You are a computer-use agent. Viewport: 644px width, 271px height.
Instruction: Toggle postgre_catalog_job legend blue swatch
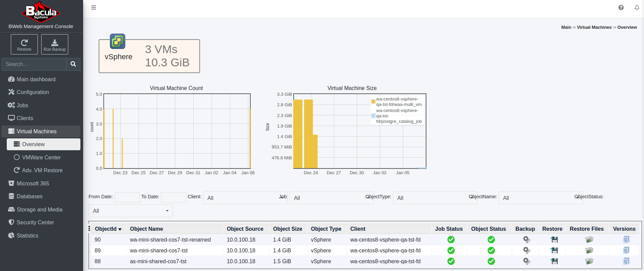[x=373, y=116]
